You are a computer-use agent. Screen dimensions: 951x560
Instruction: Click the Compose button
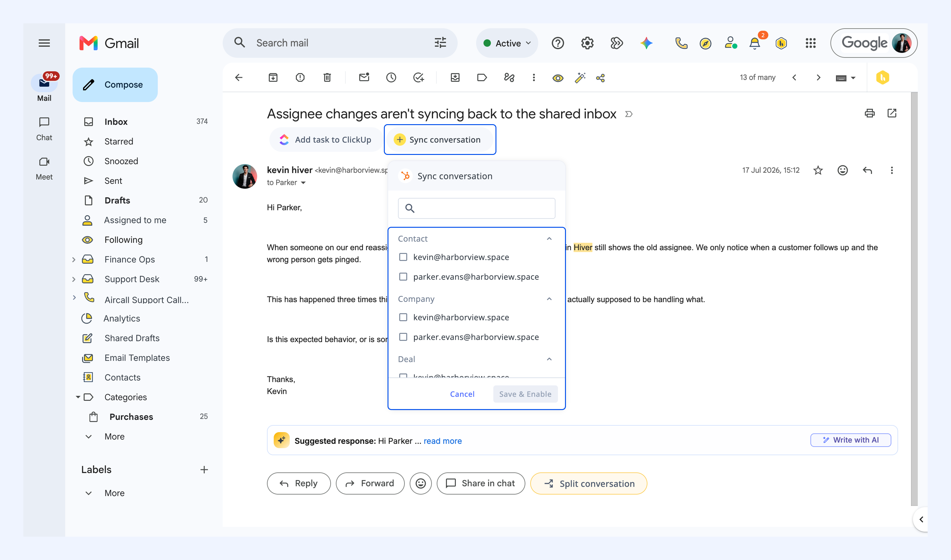pos(115,85)
